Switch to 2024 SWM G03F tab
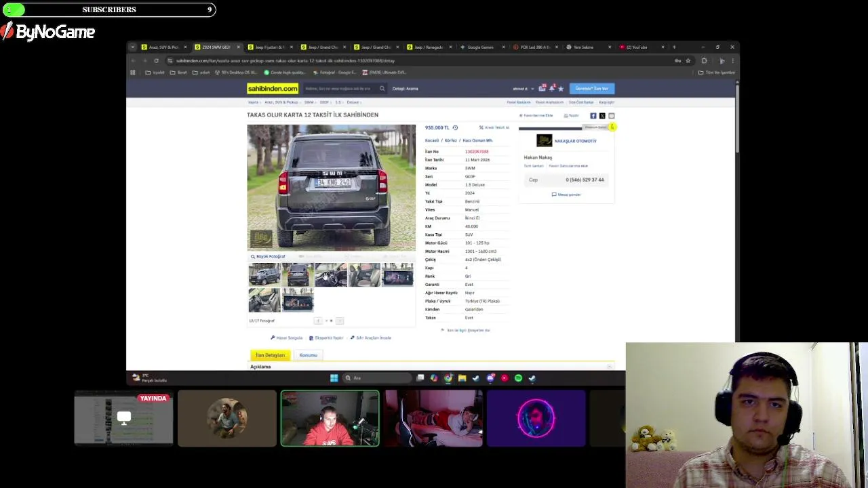The height and width of the screenshot is (488, 868). click(x=217, y=47)
